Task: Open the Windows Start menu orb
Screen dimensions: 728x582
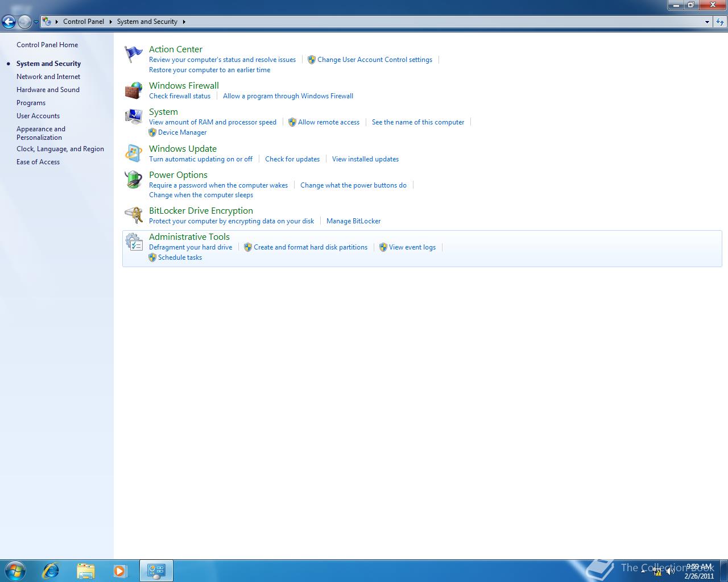Action: coord(15,570)
